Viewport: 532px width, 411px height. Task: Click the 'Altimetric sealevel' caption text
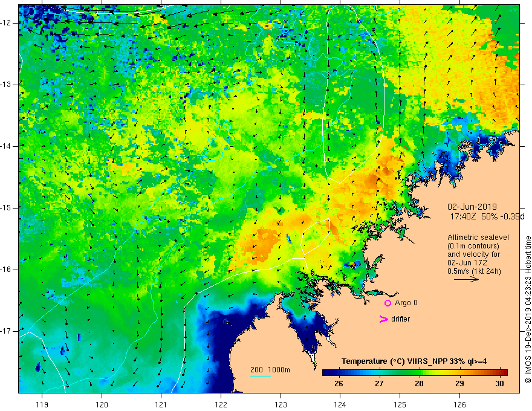pos(478,238)
